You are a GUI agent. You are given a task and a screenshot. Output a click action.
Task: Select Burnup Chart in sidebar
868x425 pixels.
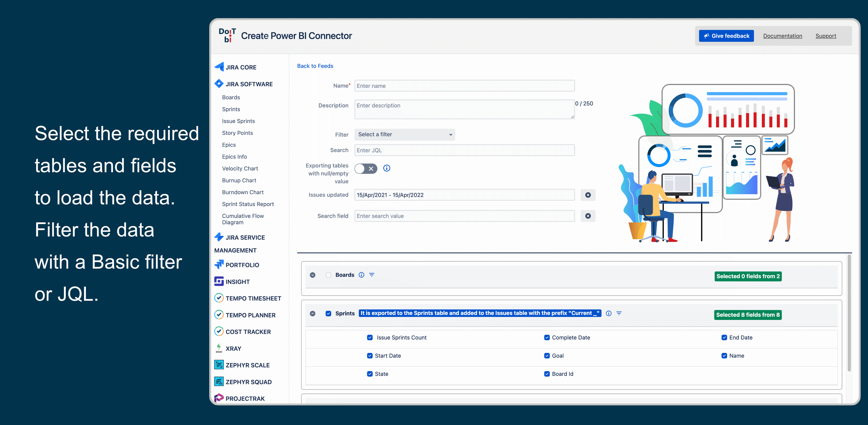239,180
